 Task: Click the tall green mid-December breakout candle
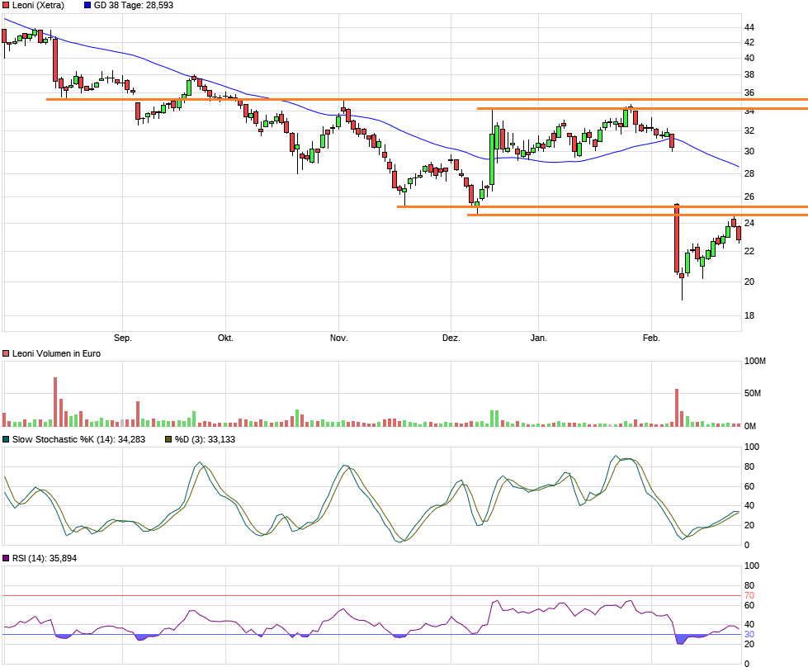coord(492,159)
